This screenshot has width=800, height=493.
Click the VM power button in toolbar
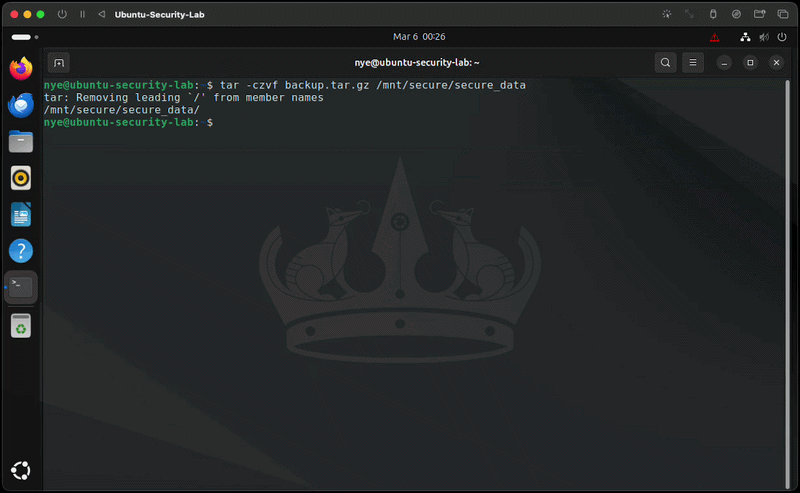(62, 15)
